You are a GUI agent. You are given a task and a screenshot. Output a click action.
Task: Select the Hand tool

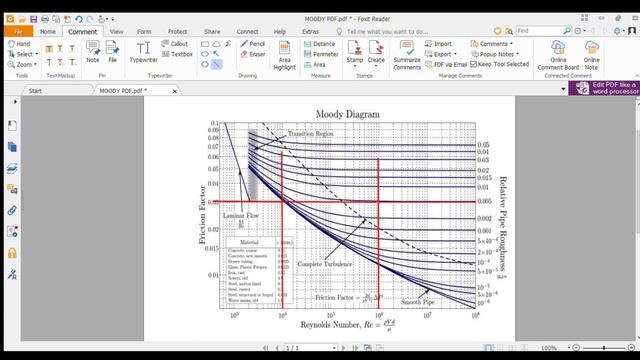tap(19, 44)
